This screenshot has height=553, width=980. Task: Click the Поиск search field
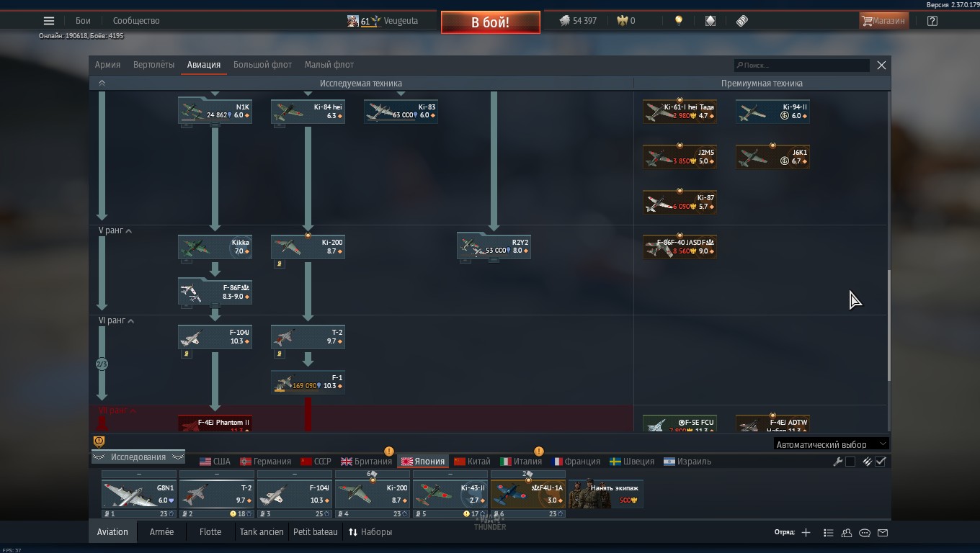801,66
